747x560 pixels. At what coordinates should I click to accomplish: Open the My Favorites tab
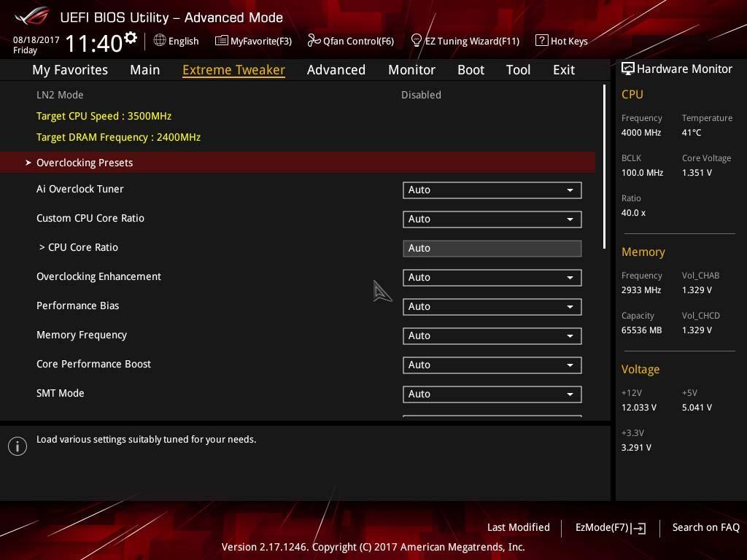click(x=70, y=69)
